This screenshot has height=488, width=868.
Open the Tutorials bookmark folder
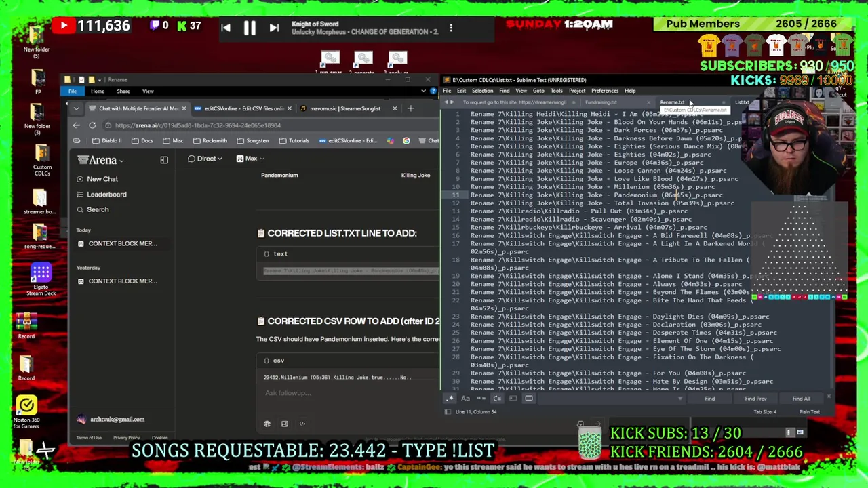click(294, 140)
